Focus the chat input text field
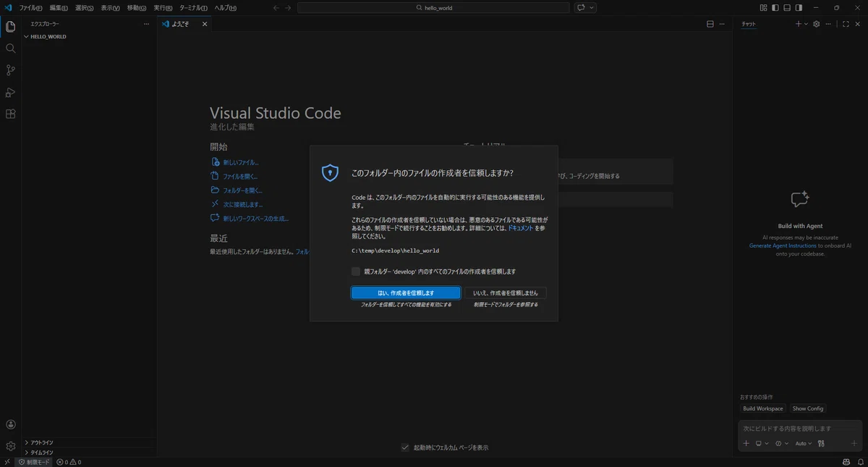Image resolution: width=868 pixels, height=467 pixels. 799,429
